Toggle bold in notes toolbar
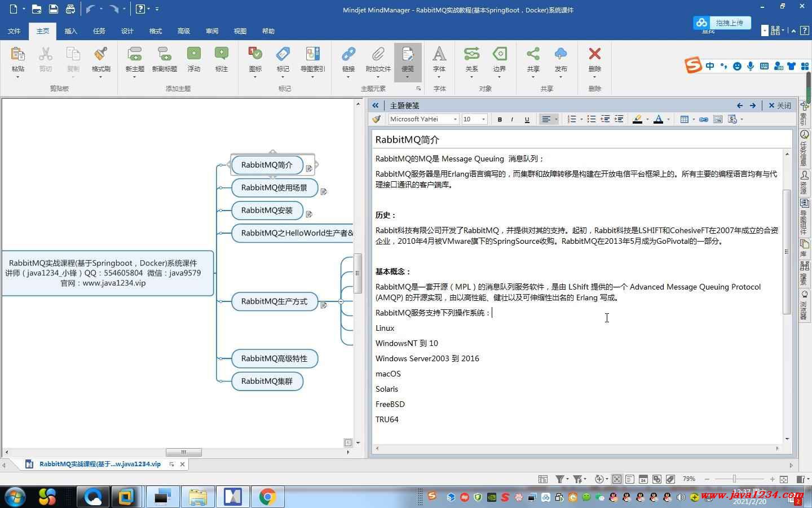Viewport: 812px width, 508px height. click(x=500, y=119)
